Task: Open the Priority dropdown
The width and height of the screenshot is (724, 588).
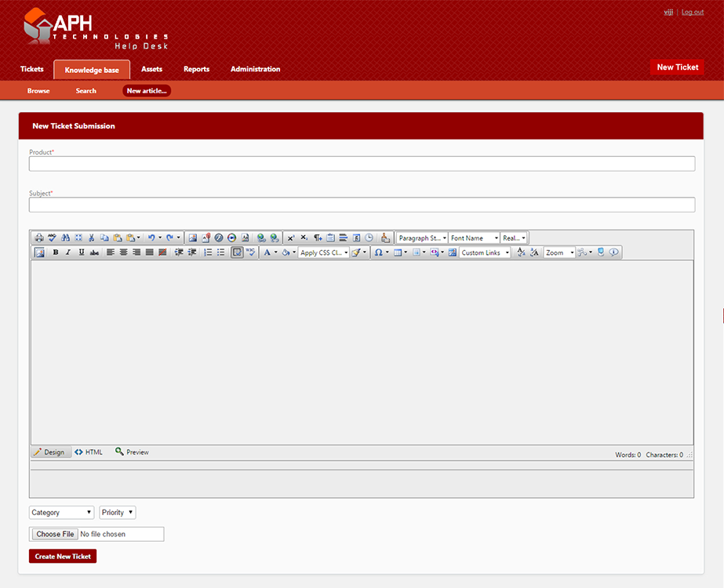Action: [117, 513]
